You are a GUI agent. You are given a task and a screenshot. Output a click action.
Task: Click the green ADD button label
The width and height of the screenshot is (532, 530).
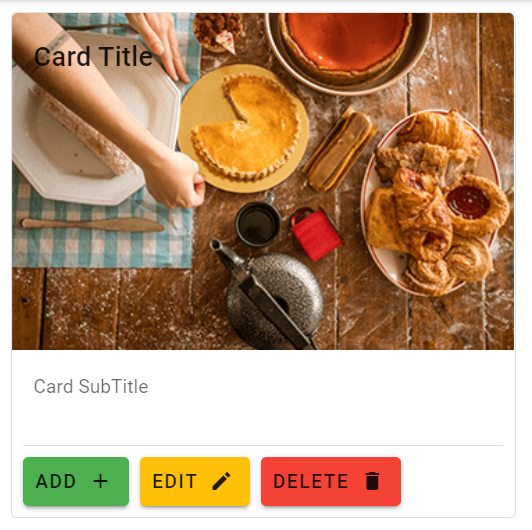(56, 481)
